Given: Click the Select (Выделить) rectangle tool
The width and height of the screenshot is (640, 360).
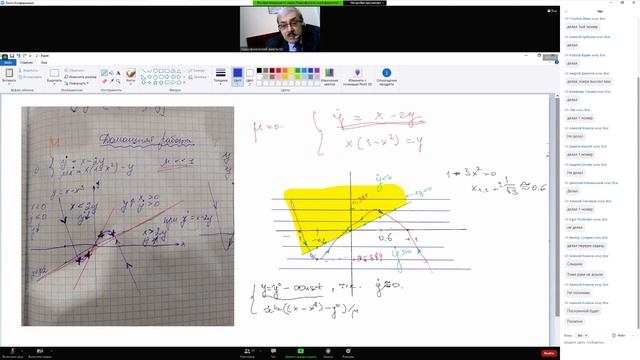Looking at the screenshot, I should point(54,73).
